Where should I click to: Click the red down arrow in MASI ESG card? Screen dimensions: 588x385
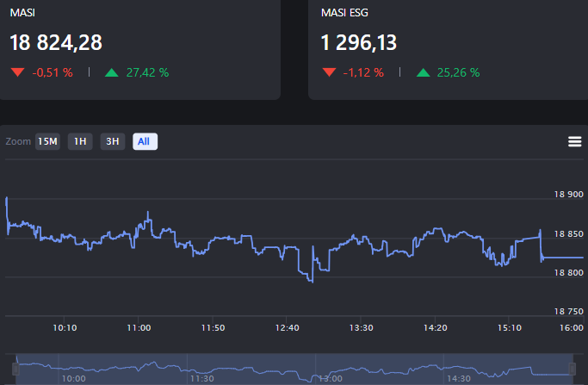[329, 72]
